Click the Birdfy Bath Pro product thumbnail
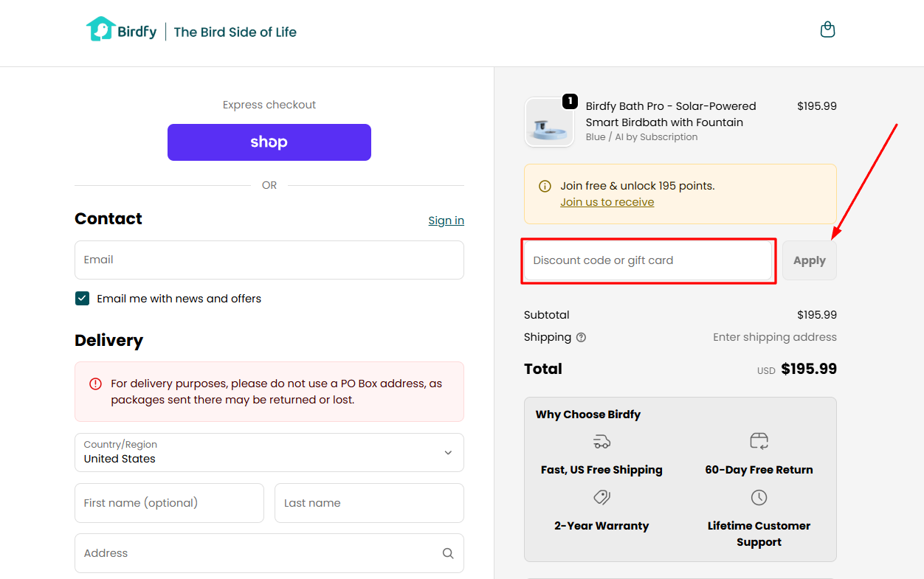 click(549, 122)
